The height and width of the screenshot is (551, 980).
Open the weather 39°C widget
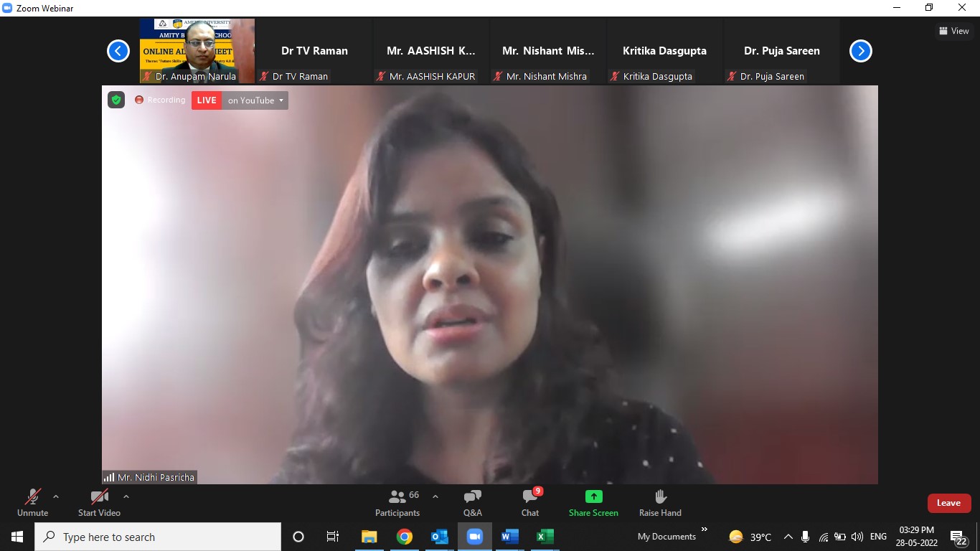point(750,537)
